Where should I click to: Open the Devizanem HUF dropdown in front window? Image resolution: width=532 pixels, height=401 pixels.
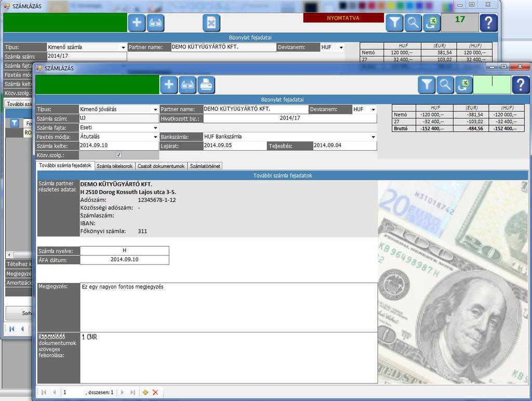click(373, 109)
